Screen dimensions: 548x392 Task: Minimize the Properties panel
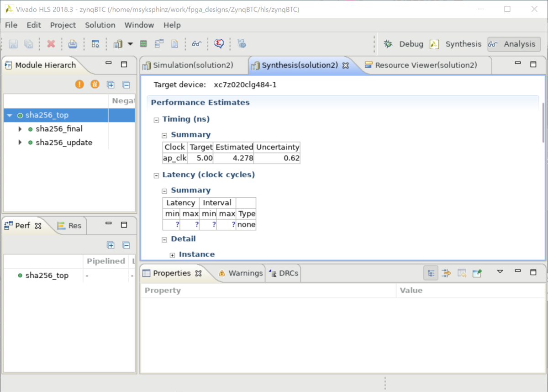pyautogui.click(x=517, y=271)
